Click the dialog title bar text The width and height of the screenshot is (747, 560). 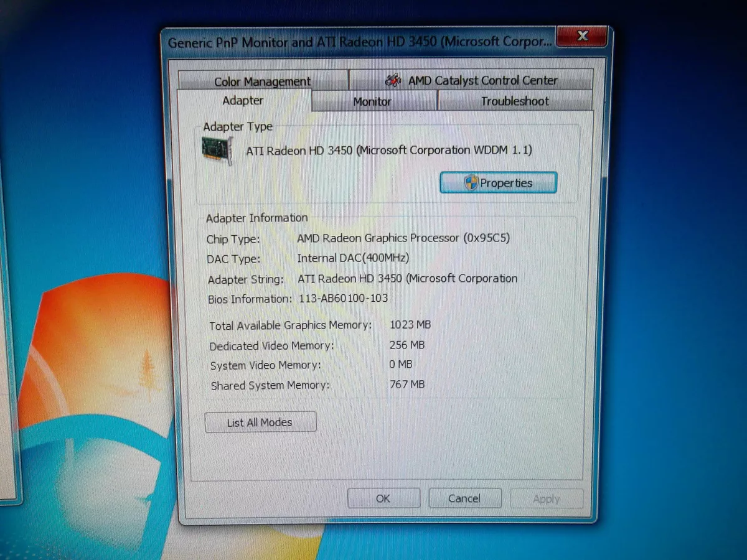[x=360, y=44]
